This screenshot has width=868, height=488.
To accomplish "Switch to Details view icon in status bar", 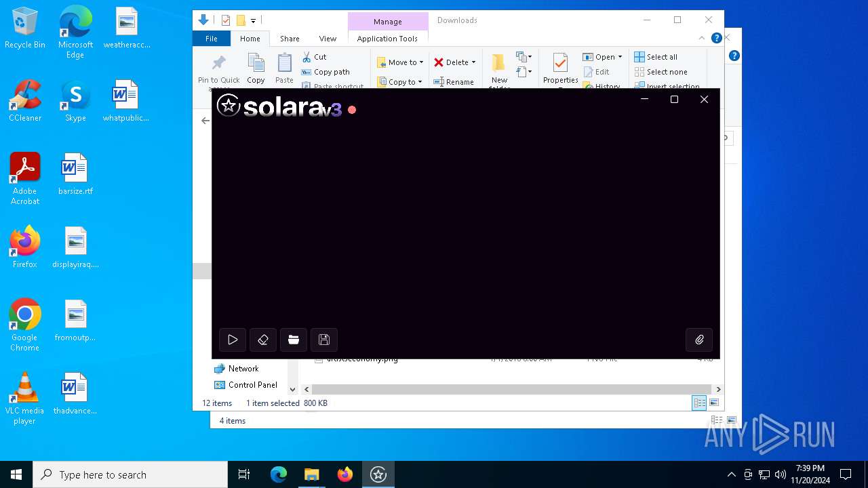I will point(699,403).
